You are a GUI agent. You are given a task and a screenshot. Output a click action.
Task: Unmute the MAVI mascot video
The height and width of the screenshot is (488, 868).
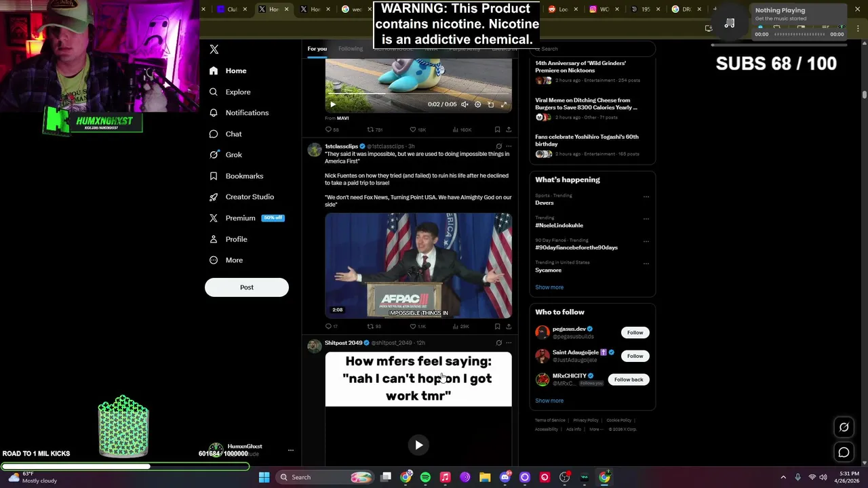tap(465, 104)
